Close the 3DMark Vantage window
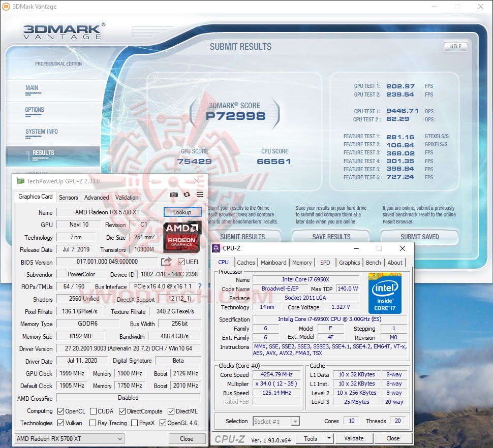The width and height of the screenshot is (493, 448). pos(481,6)
